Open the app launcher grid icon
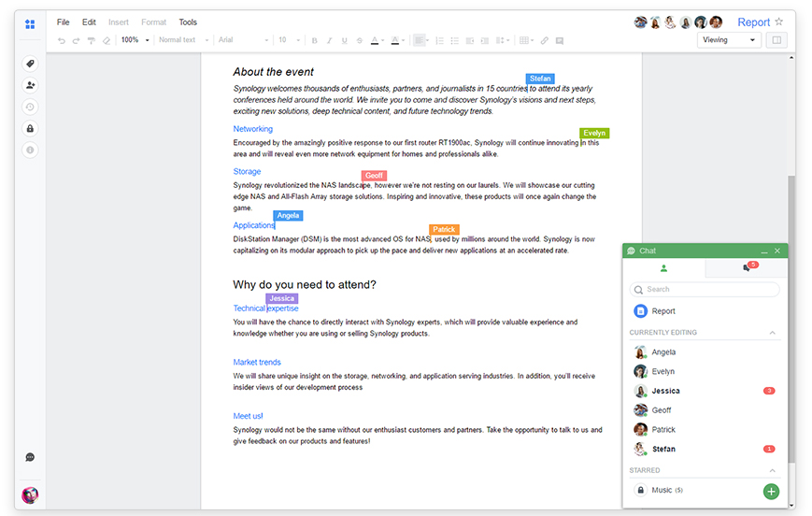This screenshot has width=812, height=516. [x=30, y=23]
